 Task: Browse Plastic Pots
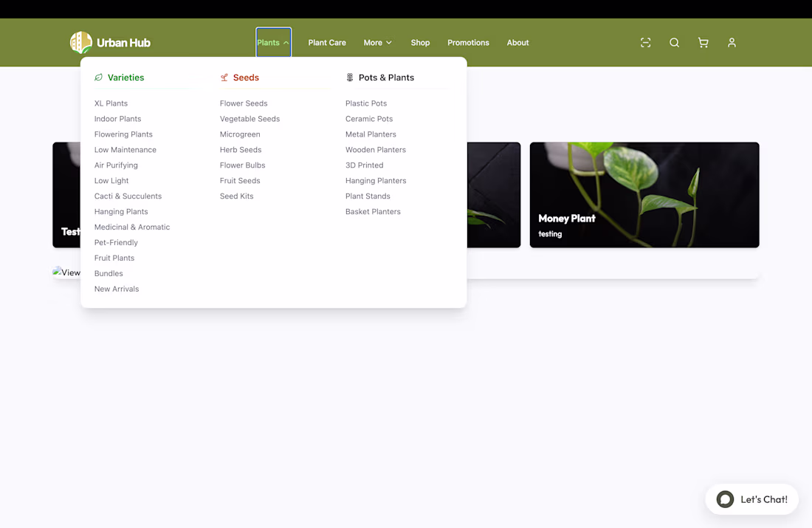(x=366, y=103)
